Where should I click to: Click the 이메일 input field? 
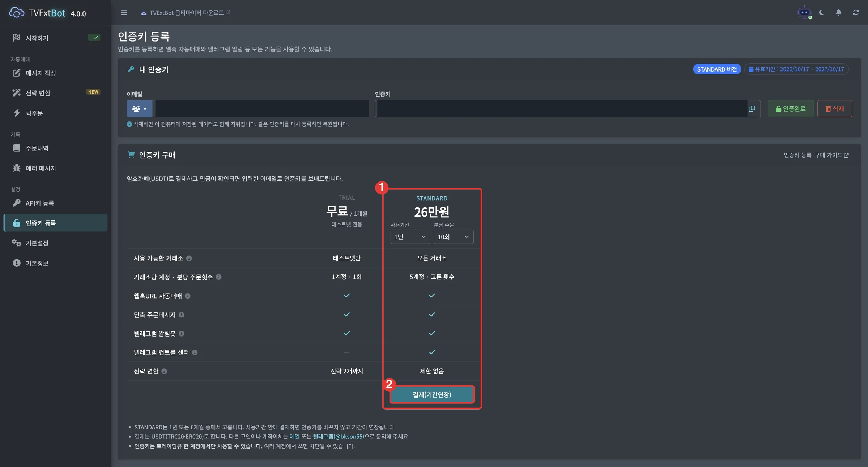tap(262, 108)
